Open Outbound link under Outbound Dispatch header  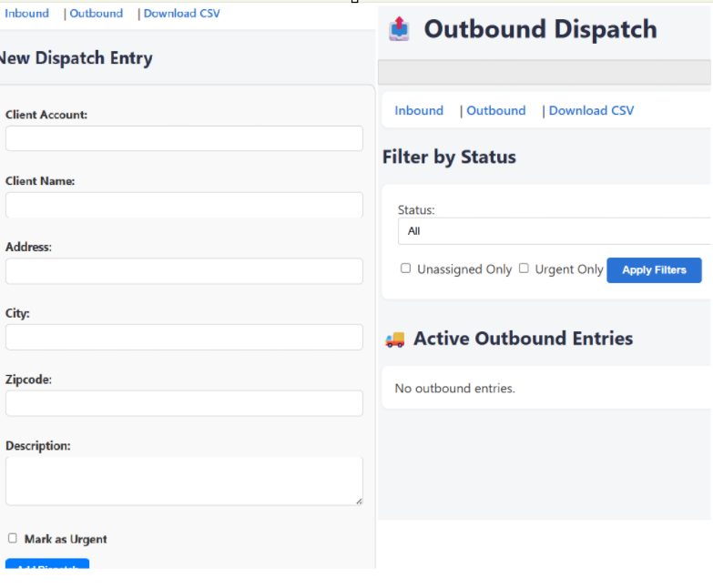(496, 110)
